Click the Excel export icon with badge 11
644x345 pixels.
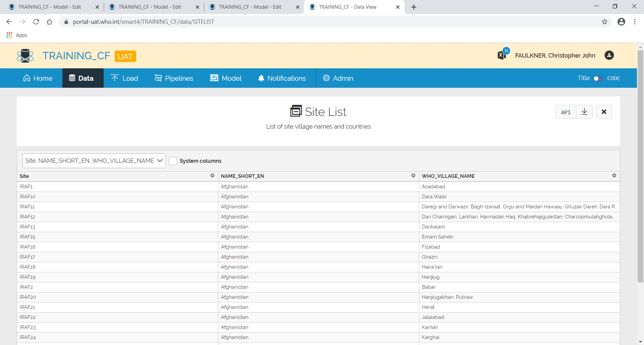tap(502, 55)
